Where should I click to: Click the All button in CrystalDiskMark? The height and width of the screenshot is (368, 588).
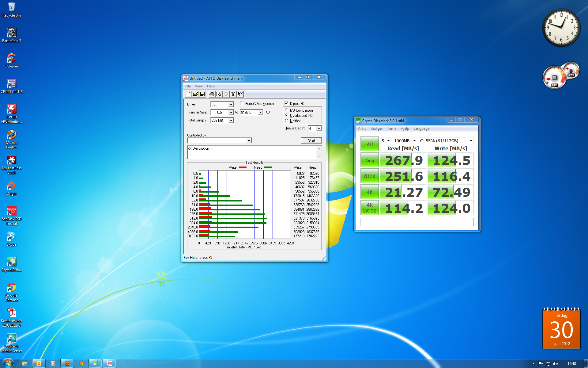[370, 144]
